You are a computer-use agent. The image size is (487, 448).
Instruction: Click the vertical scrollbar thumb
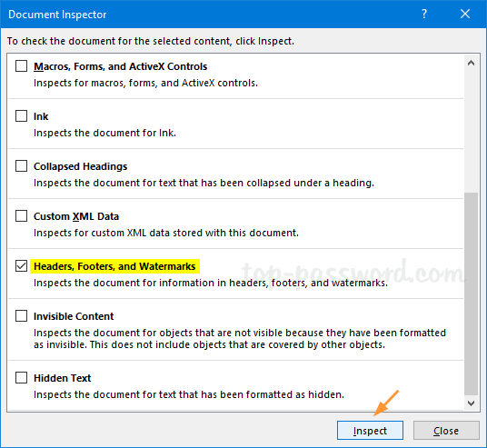[x=471, y=294]
